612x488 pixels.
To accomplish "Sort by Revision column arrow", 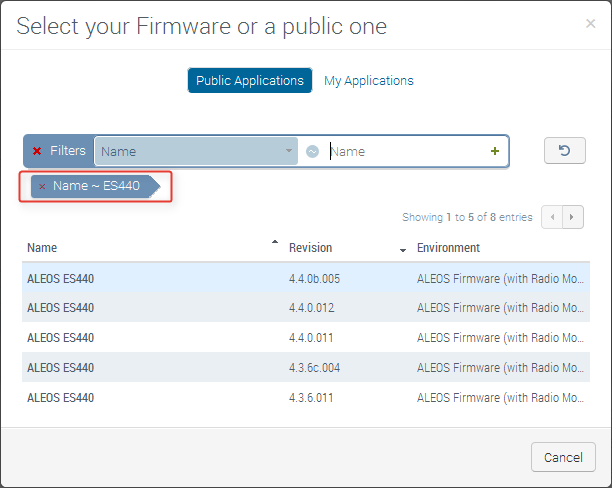I will coord(403,249).
